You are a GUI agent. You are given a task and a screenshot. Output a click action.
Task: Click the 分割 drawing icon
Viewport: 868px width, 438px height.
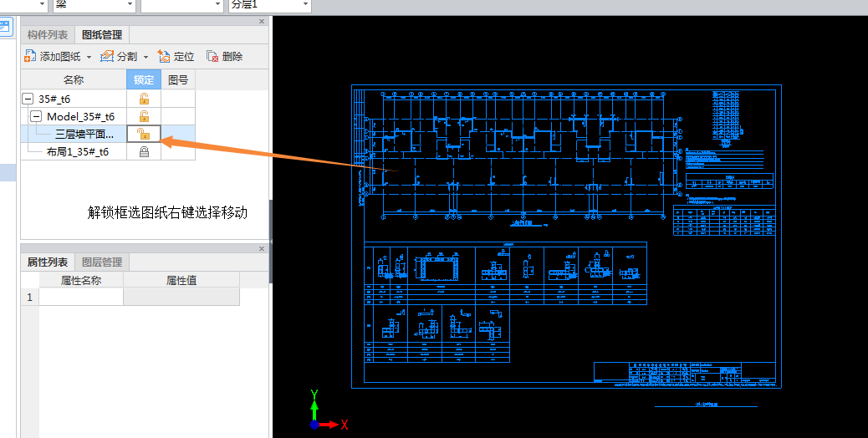click(x=106, y=56)
